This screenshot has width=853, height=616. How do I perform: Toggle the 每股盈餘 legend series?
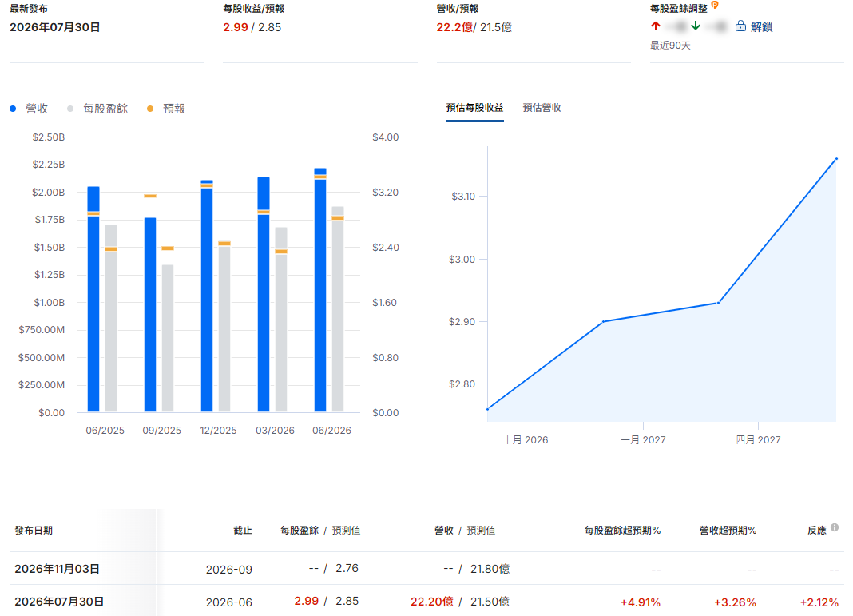click(97, 109)
